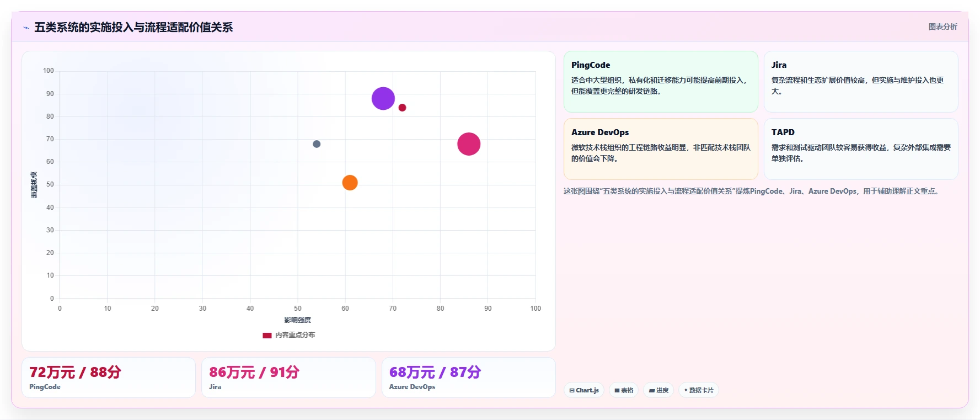
Task: Click the Chart.js tag
Action: 584,390
